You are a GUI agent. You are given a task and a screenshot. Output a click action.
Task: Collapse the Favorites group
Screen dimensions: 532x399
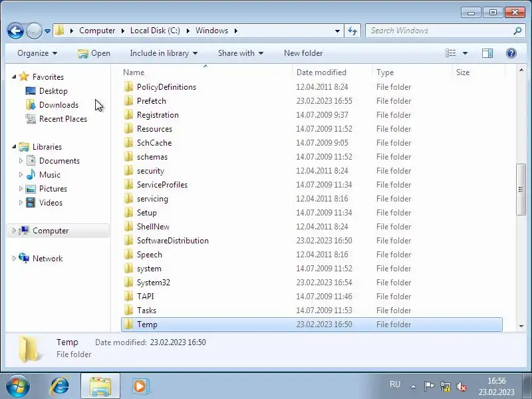[14, 76]
